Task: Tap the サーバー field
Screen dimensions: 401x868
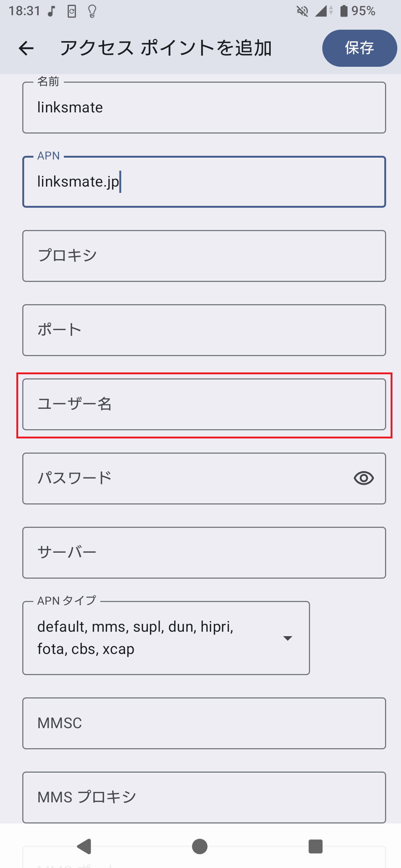Action: (203, 553)
